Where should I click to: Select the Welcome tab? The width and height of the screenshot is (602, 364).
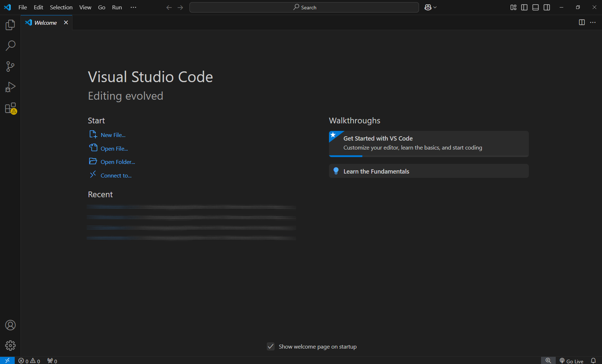(46, 23)
